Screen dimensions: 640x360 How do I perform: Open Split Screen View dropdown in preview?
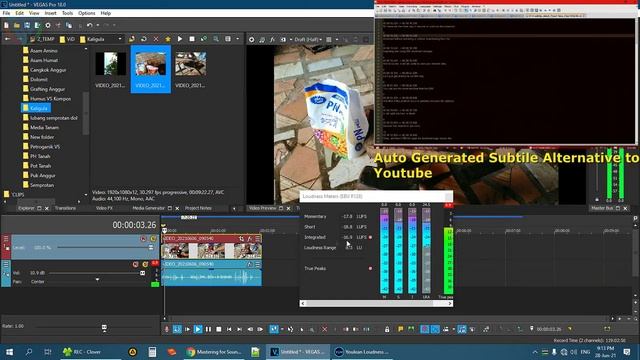pyautogui.click(x=291, y=40)
